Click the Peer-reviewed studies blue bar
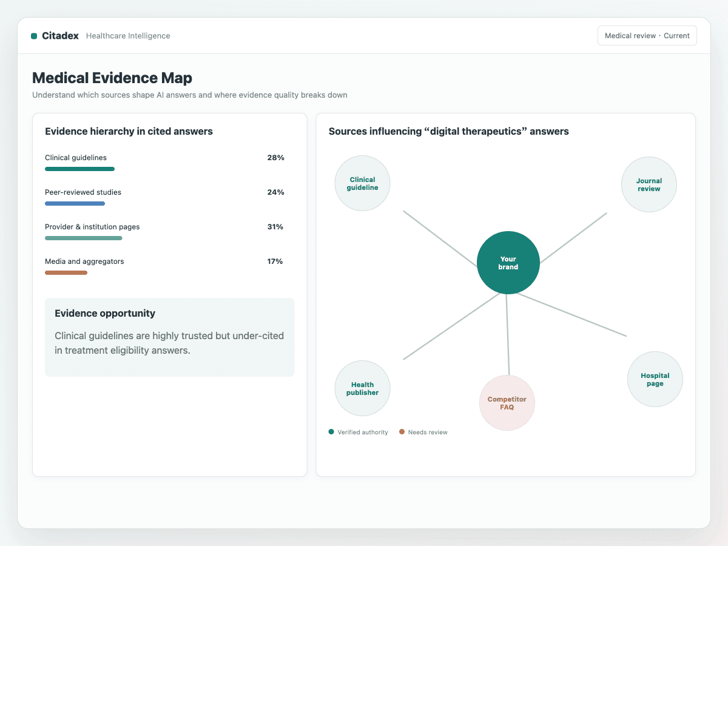This screenshot has width=728, height=728. (x=75, y=203)
